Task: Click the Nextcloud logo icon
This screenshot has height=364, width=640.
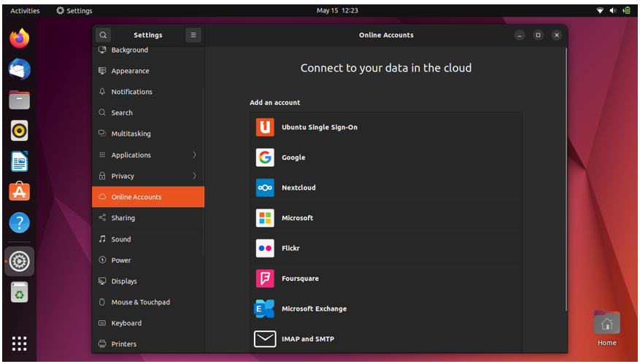Action: pyautogui.click(x=265, y=187)
